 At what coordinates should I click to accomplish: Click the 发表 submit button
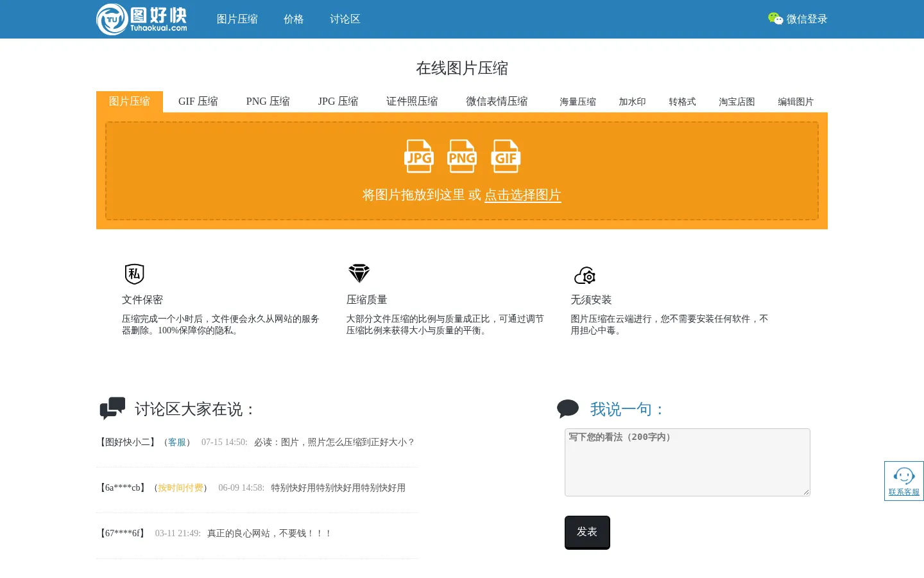(587, 532)
